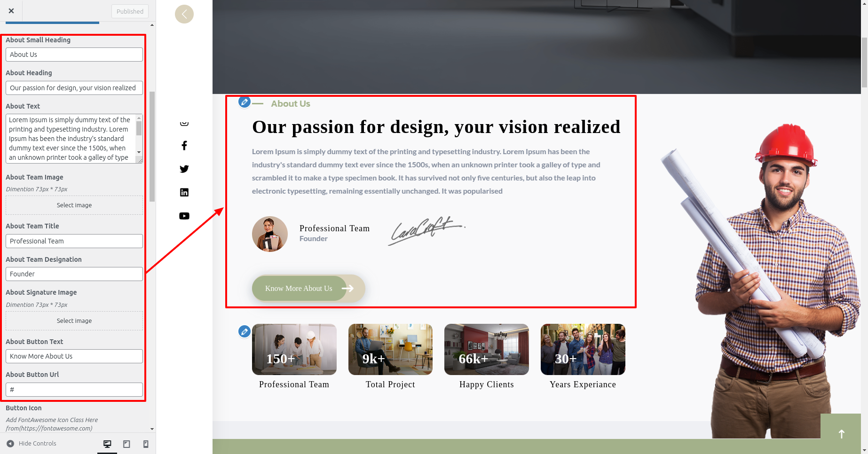This screenshot has height=454, width=868.
Task: Click the Twitter bird icon
Action: 184,169
